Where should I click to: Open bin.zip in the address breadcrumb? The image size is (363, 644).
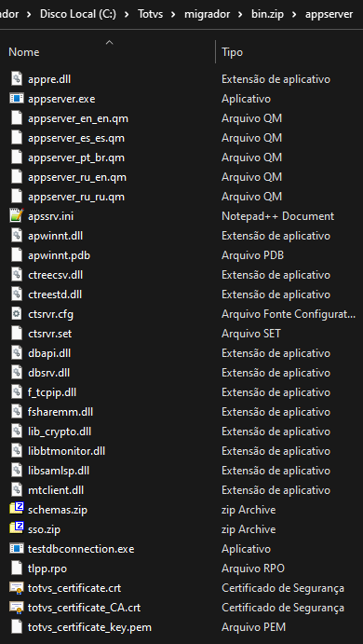[x=268, y=14]
